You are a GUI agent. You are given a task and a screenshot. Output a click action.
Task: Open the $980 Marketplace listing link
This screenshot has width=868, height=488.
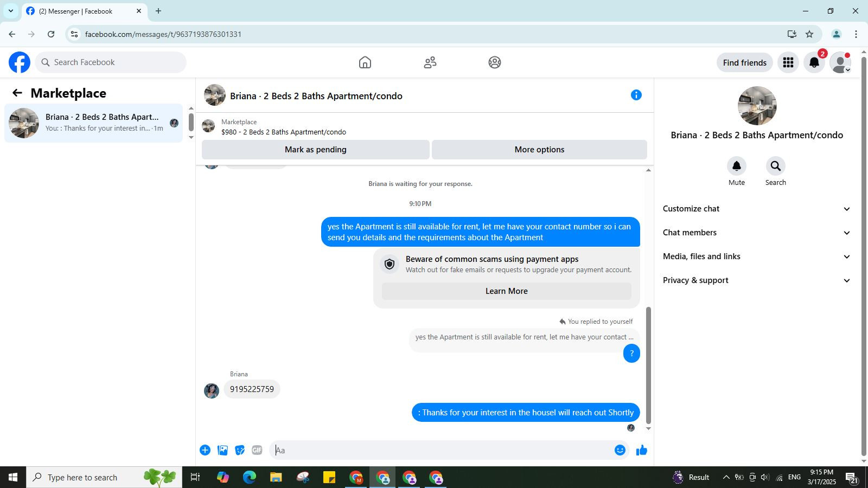[x=284, y=132]
